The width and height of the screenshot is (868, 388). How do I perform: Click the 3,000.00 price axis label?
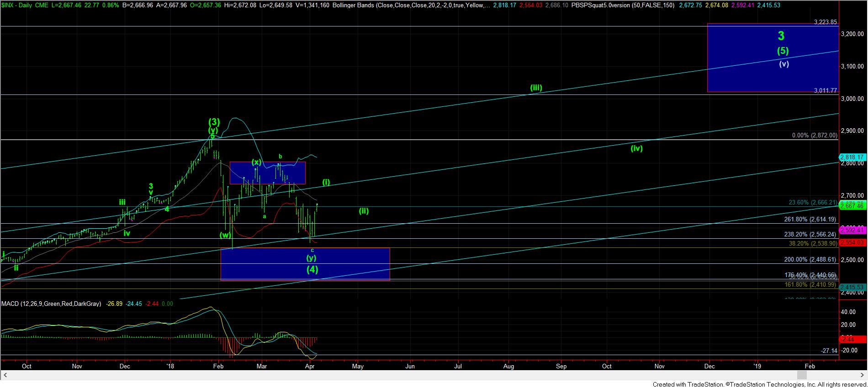[x=853, y=99]
